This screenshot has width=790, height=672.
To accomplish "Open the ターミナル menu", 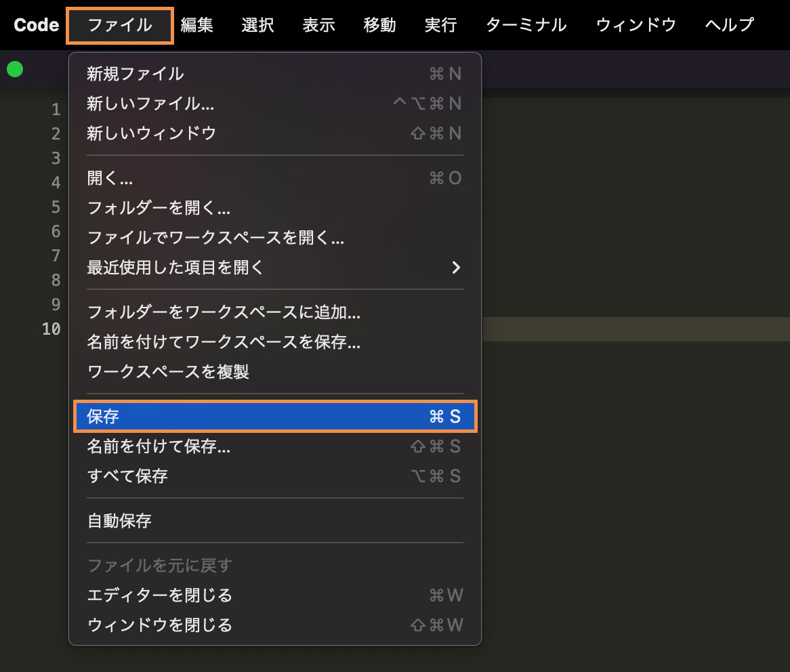I will pyautogui.click(x=526, y=24).
